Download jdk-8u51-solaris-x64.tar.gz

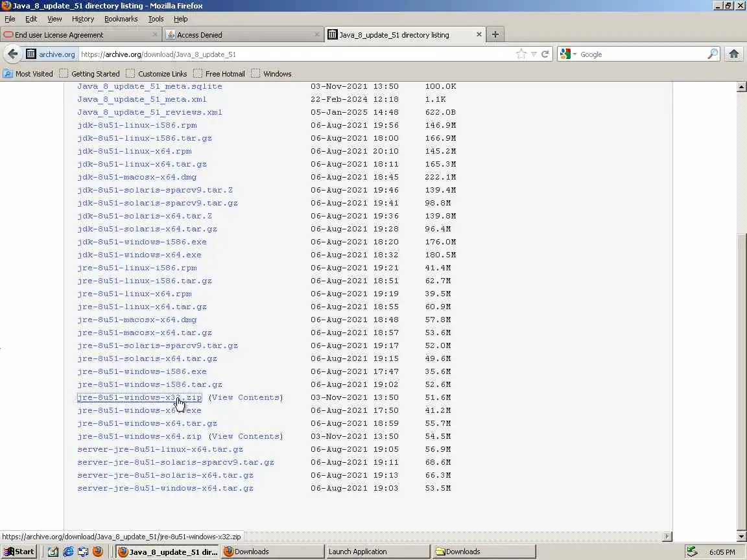pos(147,229)
